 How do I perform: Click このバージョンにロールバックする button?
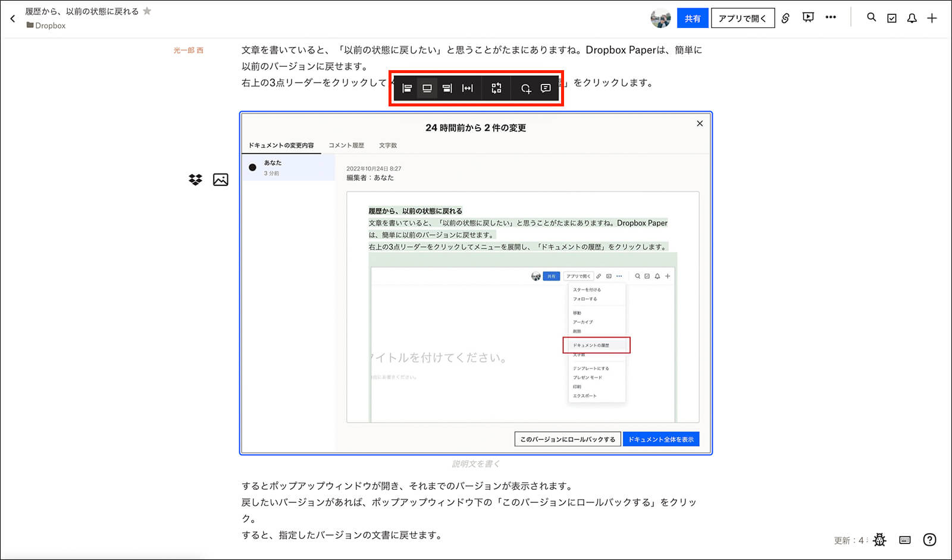click(x=568, y=439)
